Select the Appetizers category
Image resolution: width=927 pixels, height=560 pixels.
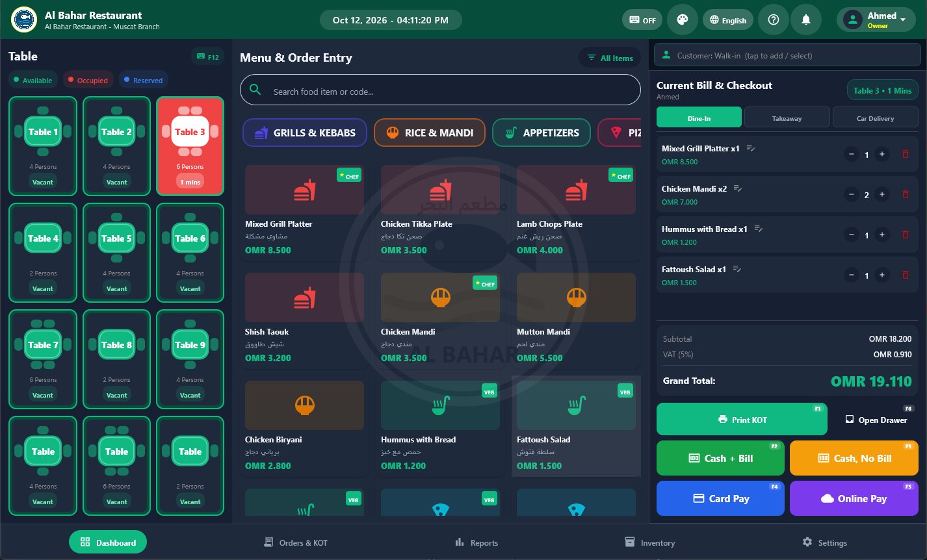542,133
